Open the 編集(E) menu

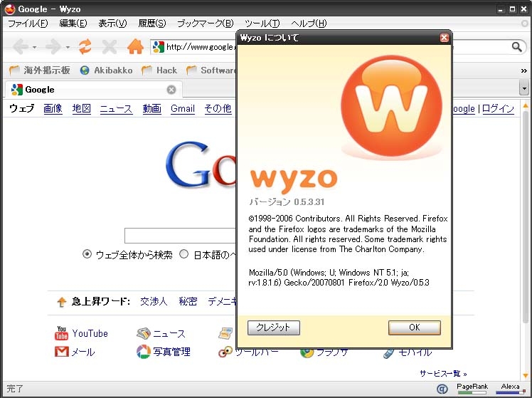click(x=73, y=23)
